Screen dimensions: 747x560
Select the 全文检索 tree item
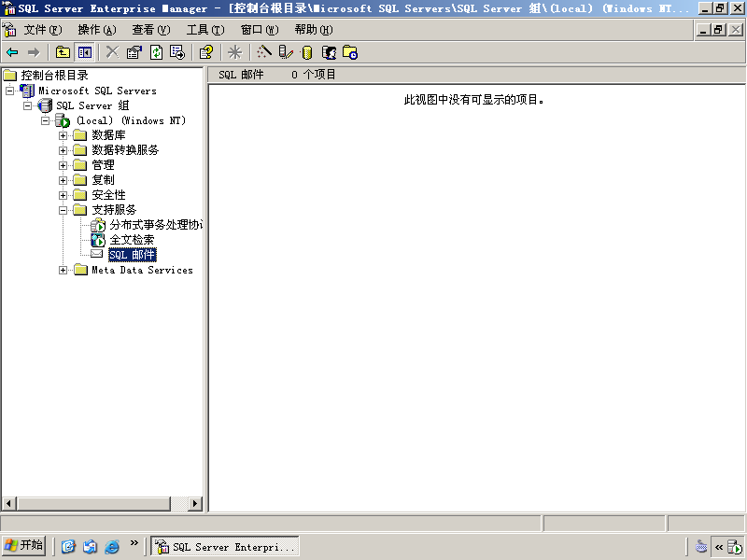tap(132, 240)
